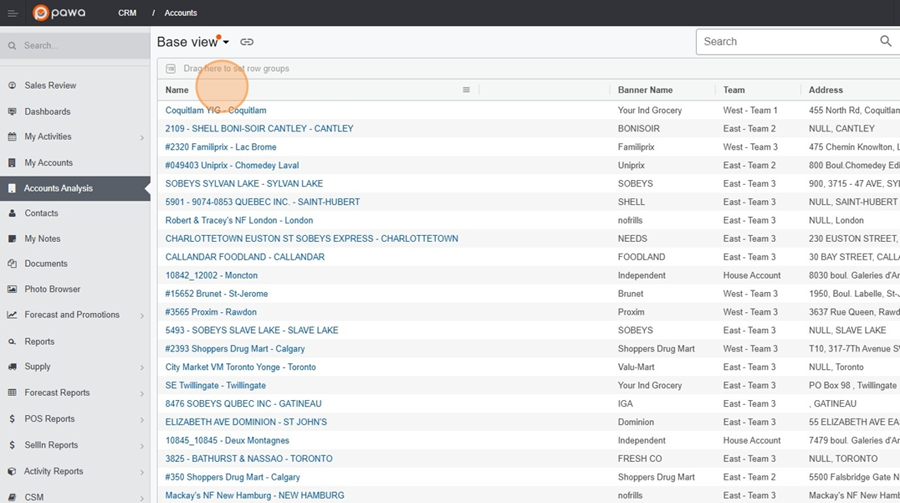Open Photo Browser menu item

pos(52,289)
